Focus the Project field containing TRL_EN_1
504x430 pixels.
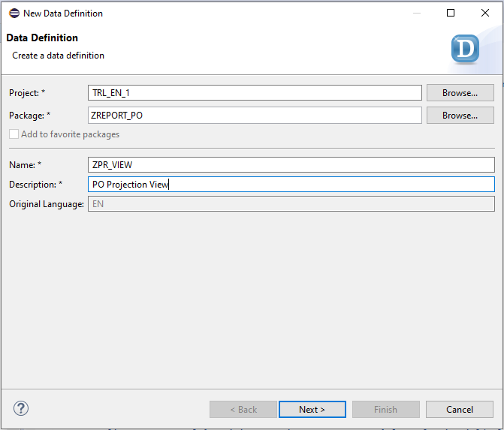point(255,93)
